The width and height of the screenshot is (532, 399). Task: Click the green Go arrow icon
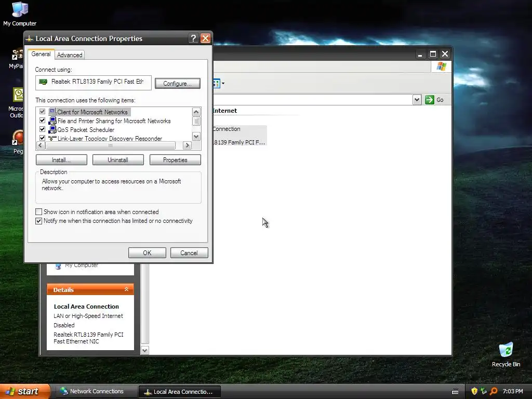pyautogui.click(x=430, y=100)
